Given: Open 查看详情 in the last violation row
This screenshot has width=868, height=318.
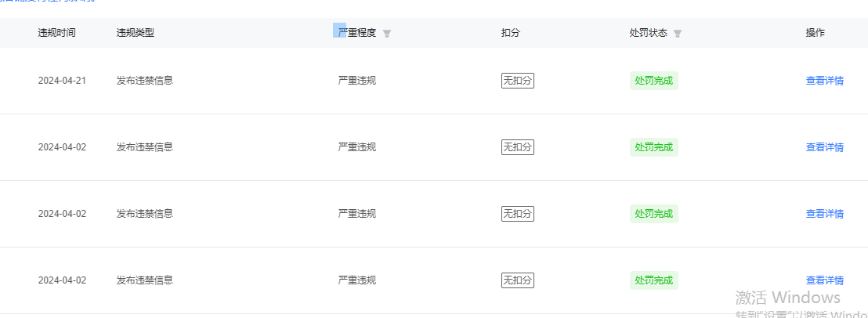Looking at the screenshot, I should (x=824, y=280).
